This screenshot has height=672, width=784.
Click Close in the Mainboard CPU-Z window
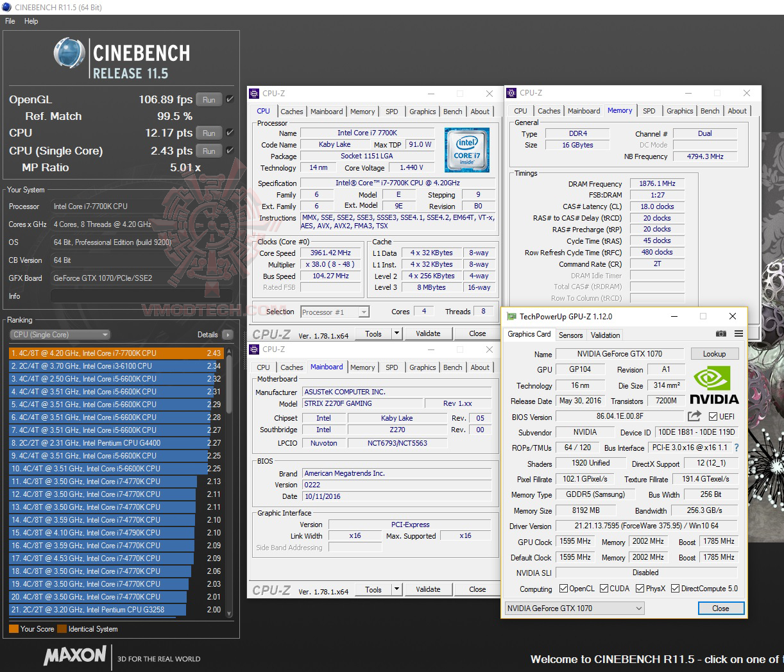477,589
